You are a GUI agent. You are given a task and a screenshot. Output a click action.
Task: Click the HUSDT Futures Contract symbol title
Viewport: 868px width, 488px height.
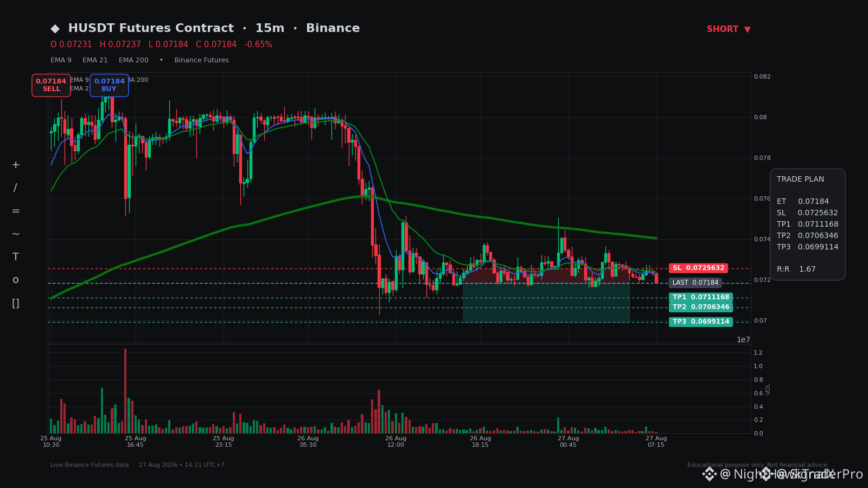click(151, 28)
